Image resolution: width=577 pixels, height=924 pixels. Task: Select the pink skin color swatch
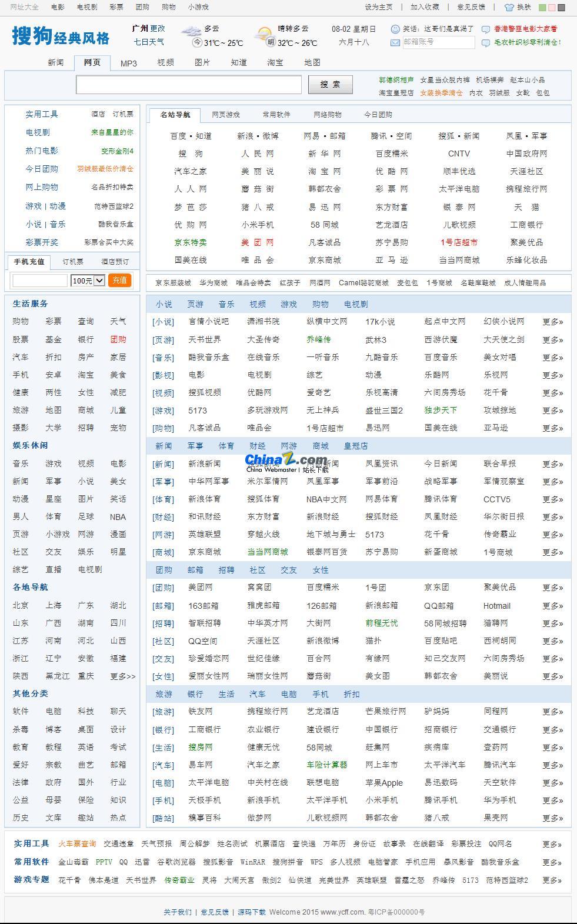[552, 8]
